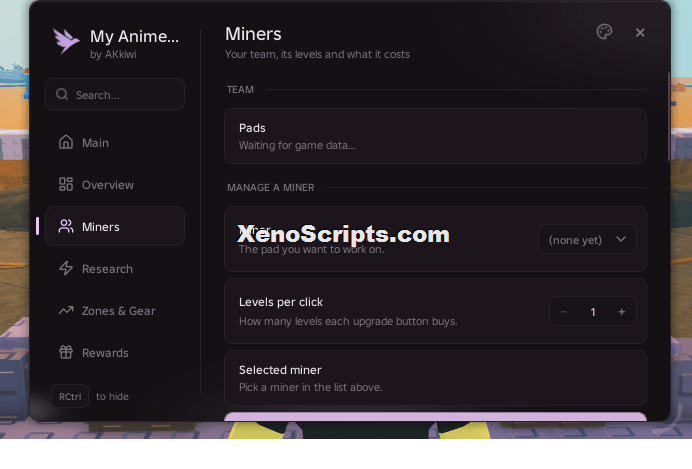Select the Miners tab
The height and width of the screenshot is (469, 692).
[115, 226]
